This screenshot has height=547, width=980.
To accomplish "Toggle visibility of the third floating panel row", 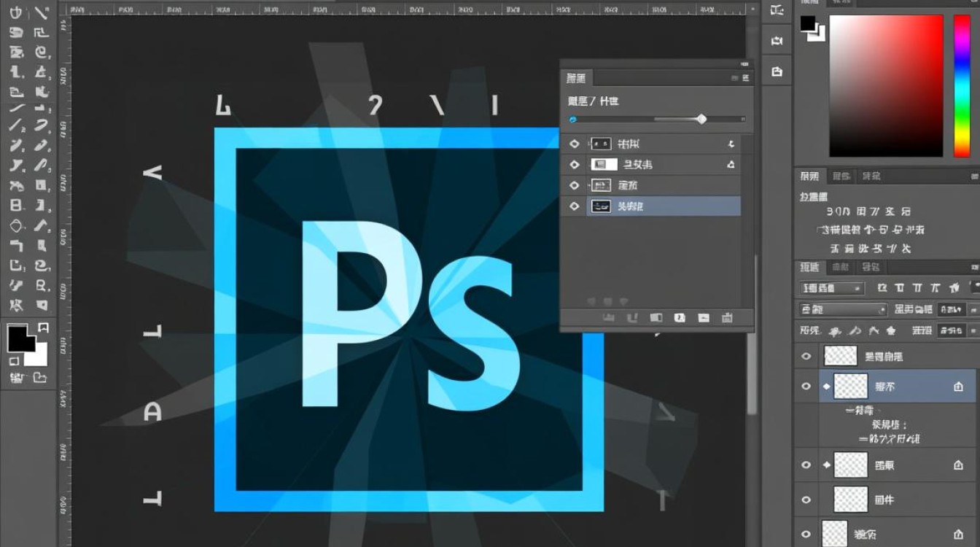I will point(574,185).
